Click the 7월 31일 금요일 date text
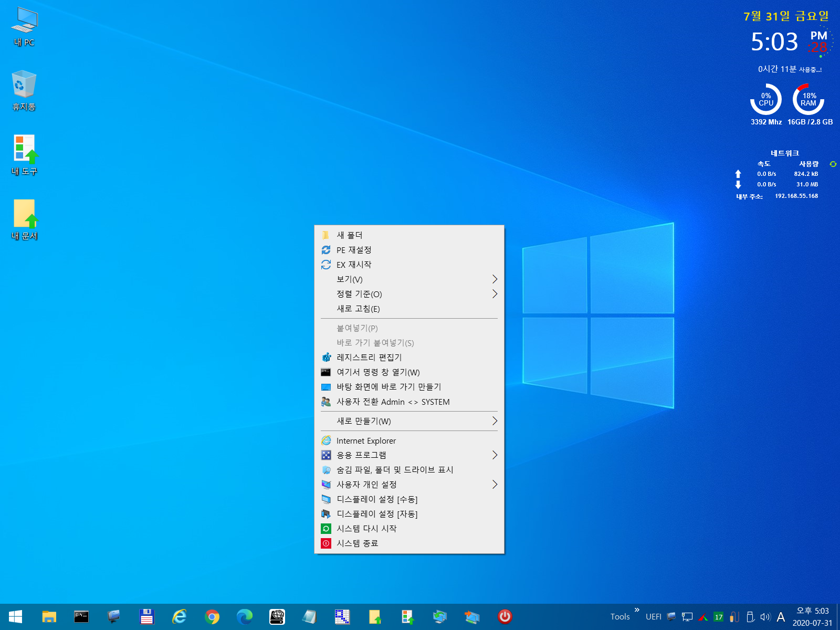This screenshot has height=630, width=840. tap(786, 16)
